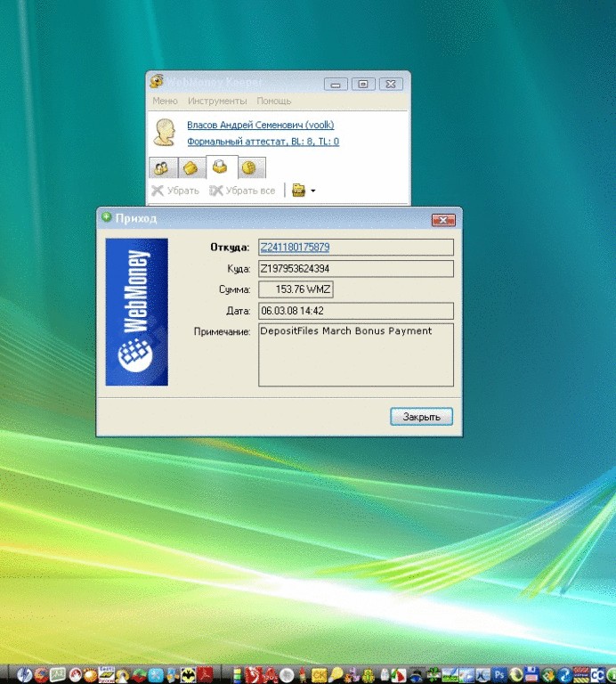Close the Приход dialog with red X

[x=443, y=220]
